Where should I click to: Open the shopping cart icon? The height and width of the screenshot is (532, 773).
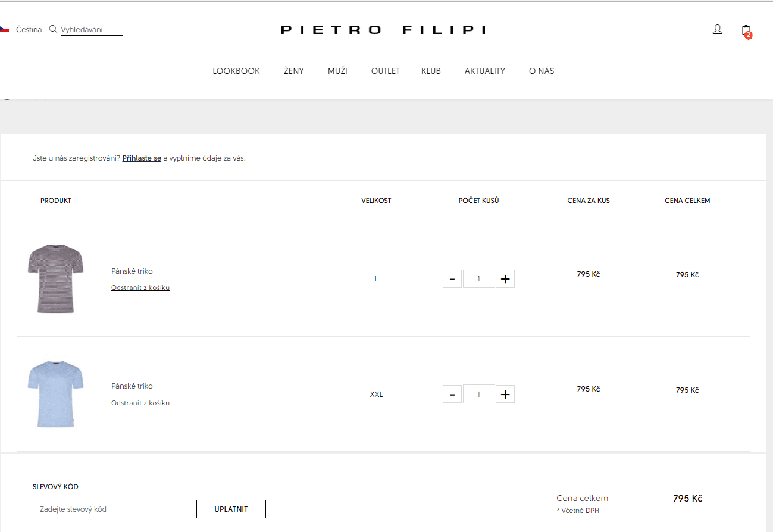click(746, 30)
